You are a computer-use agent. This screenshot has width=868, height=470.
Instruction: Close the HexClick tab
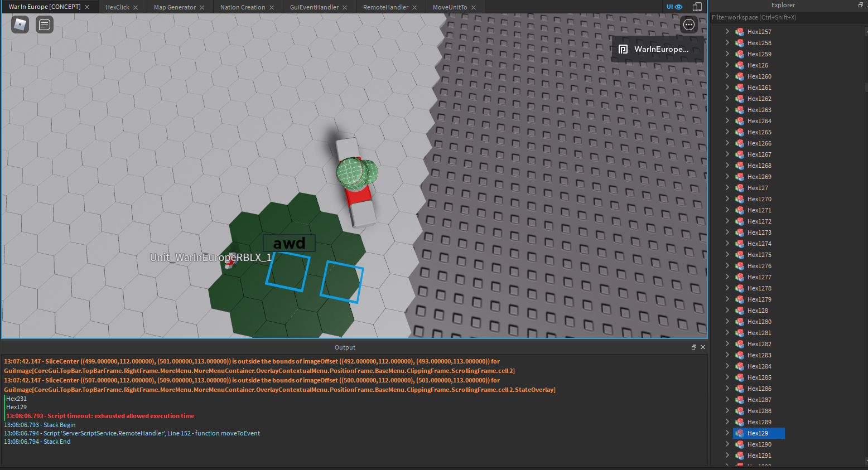click(x=136, y=7)
